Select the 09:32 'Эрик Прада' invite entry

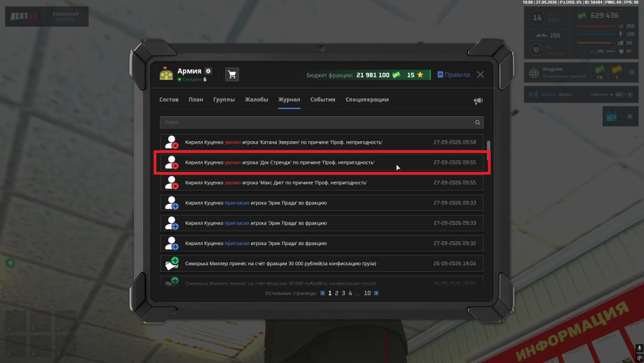pyautogui.click(x=321, y=243)
